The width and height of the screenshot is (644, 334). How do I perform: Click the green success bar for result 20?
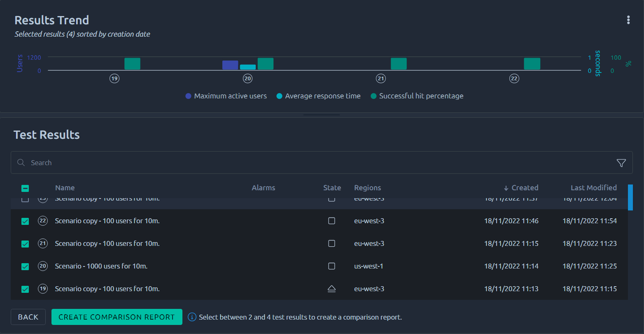[x=266, y=64]
